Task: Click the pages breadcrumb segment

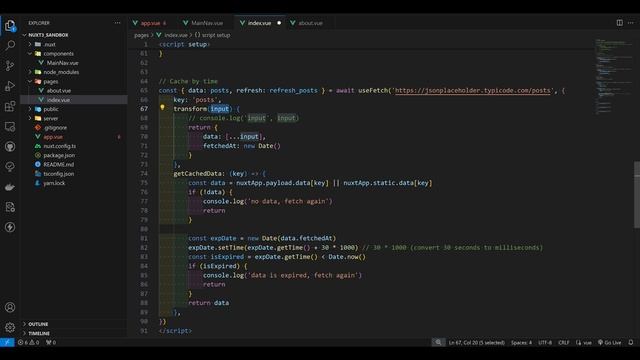Action: click(141, 35)
